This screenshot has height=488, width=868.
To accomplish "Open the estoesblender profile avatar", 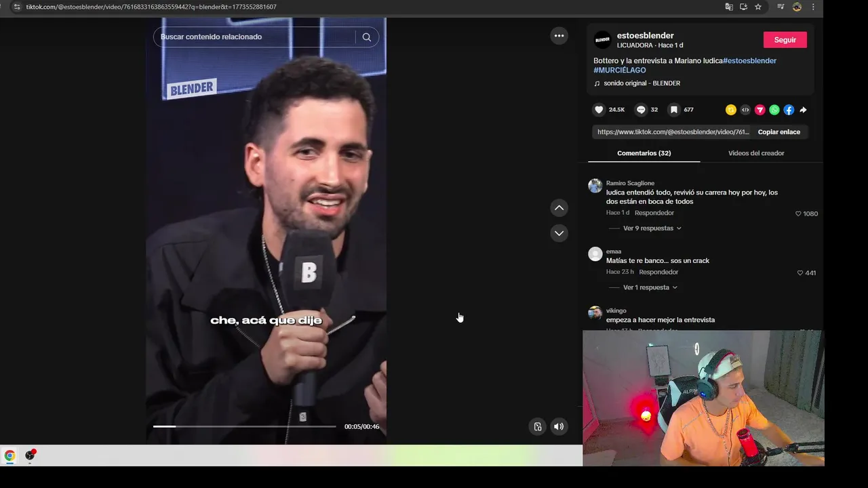I will pyautogui.click(x=602, y=40).
